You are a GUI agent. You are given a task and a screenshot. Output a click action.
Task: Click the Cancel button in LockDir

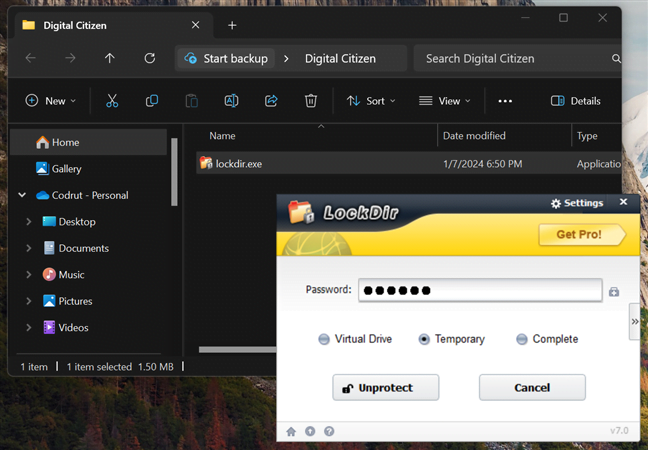(x=532, y=388)
